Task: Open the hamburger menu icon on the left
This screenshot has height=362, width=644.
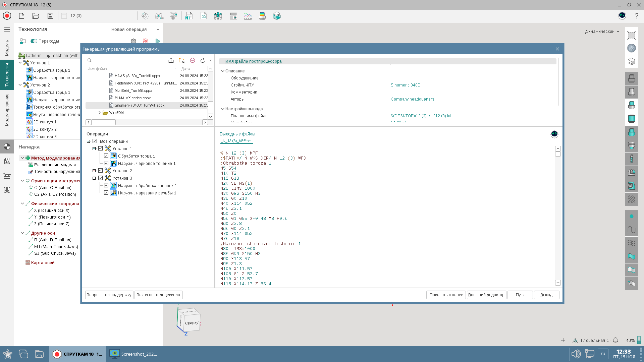Action: (7, 29)
